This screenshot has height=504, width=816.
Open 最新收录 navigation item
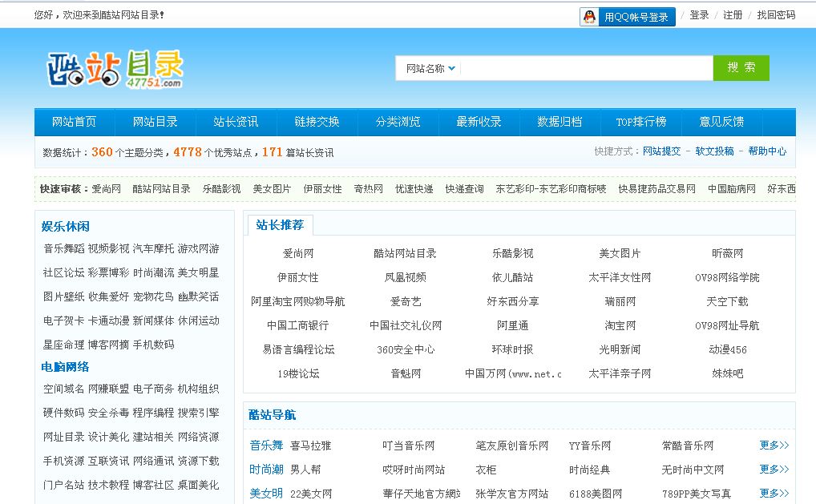[479, 122]
